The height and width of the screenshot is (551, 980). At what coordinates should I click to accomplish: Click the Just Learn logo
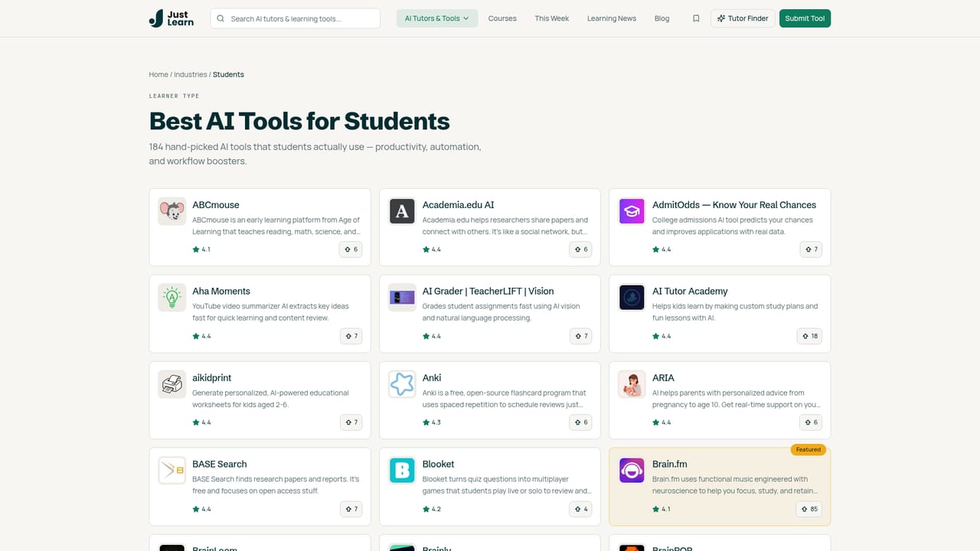tap(171, 18)
